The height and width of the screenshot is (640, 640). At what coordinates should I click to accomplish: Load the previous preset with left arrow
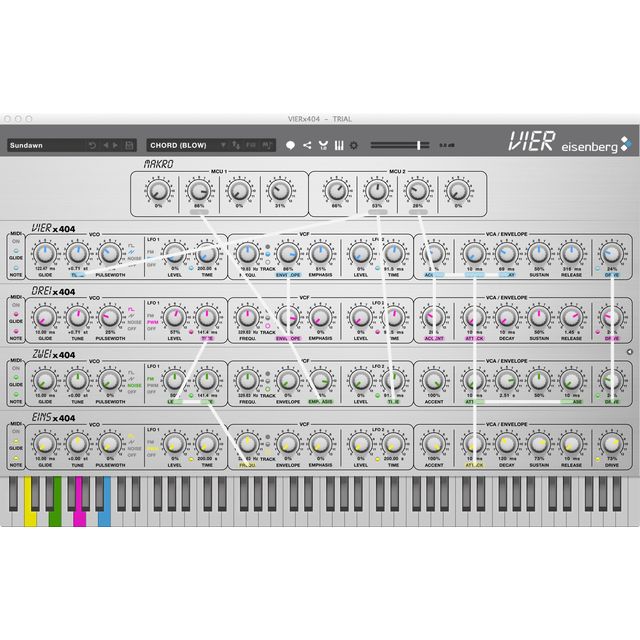point(106,145)
